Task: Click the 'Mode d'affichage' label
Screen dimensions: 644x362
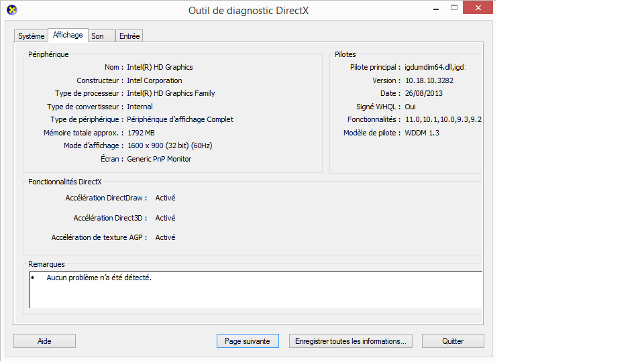Action: coord(93,145)
